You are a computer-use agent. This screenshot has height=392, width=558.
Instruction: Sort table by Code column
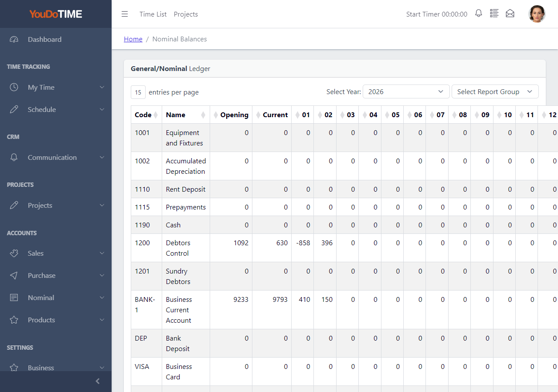(x=146, y=115)
